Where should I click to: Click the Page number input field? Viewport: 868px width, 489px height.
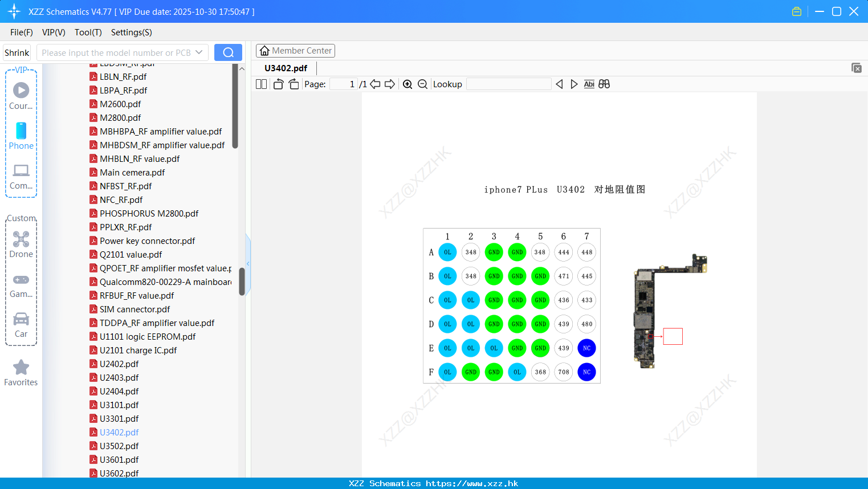pyautogui.click(x=344, y=84)
